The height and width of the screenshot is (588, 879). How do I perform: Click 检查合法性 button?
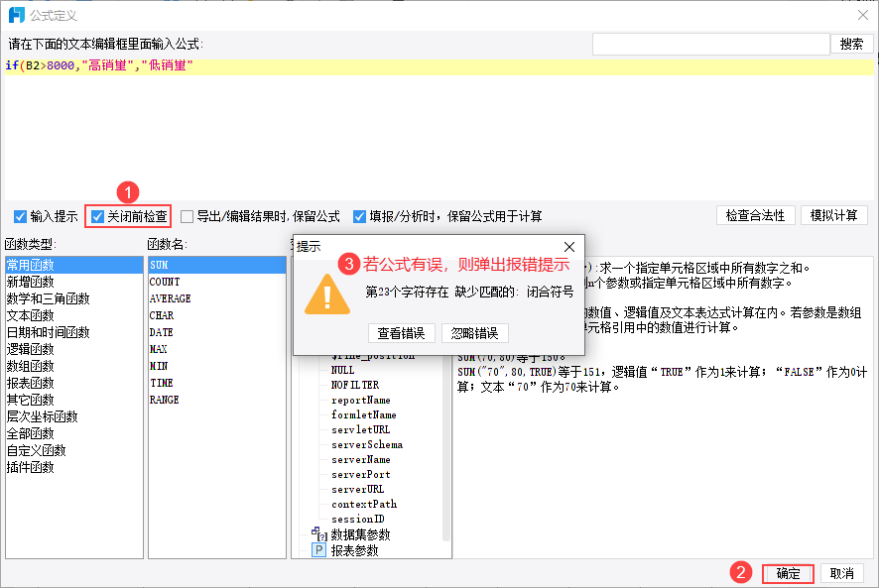[755, 215]
